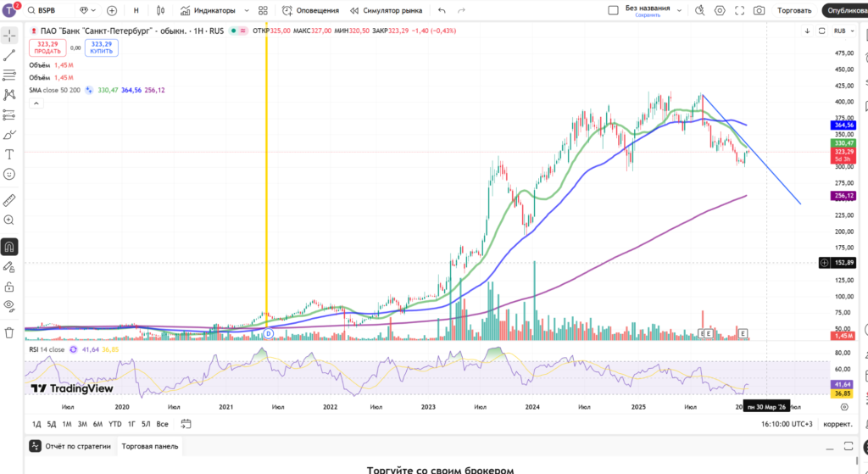Add a symbol to compare
Image resolution: width=868 pixels, height=474 pixels.
coord(112,10)
